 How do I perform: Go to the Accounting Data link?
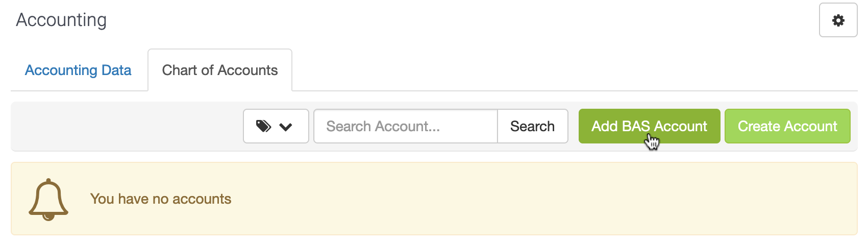tap(78, 70)
